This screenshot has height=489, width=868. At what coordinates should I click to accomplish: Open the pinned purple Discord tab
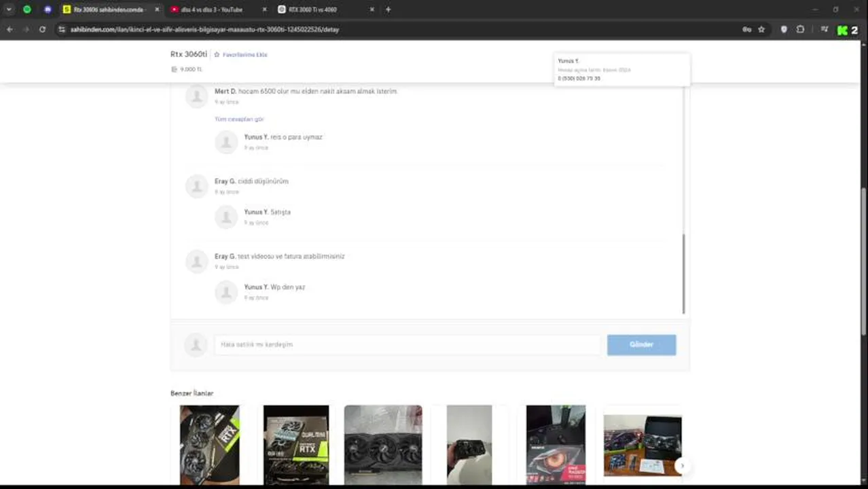[x=48, y=10]
